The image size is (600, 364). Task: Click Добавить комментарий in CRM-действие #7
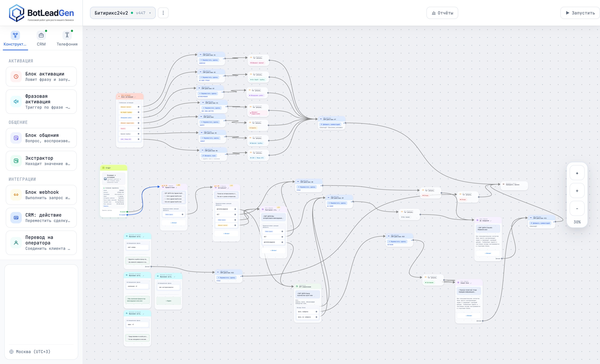[330, 124]
